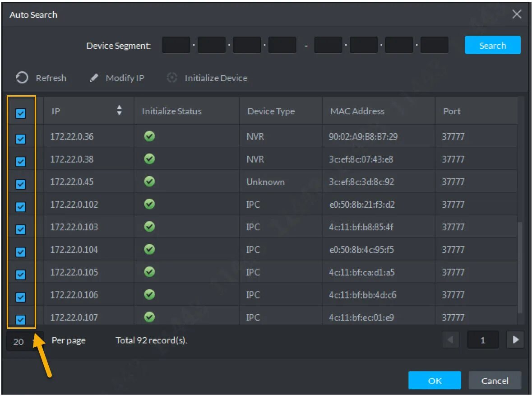Viewport: 532px width, 396px height.
Task: Close the Auto Search dialog
Action: pos(517,14)
